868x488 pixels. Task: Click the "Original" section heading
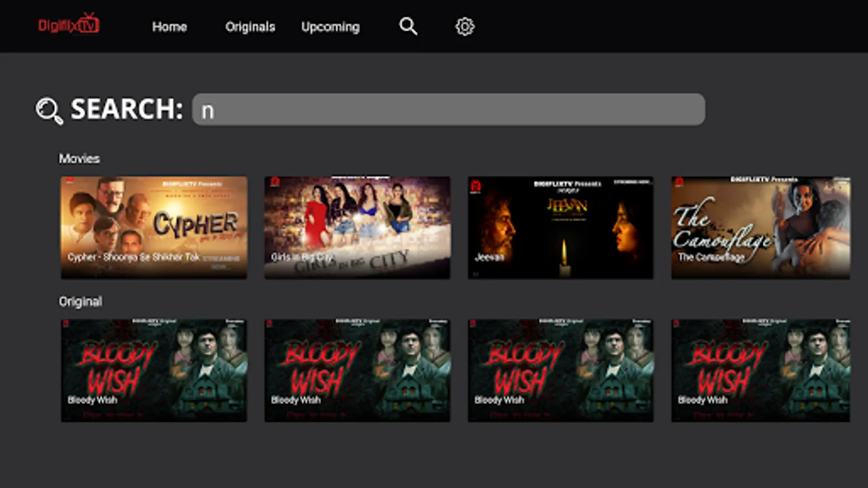(80, 301)
